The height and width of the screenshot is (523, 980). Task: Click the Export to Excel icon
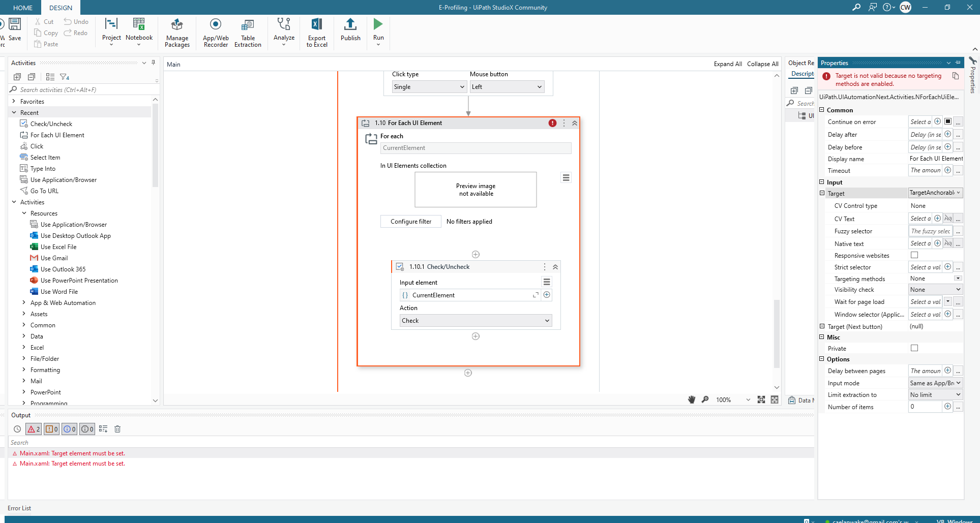[316, 32]
